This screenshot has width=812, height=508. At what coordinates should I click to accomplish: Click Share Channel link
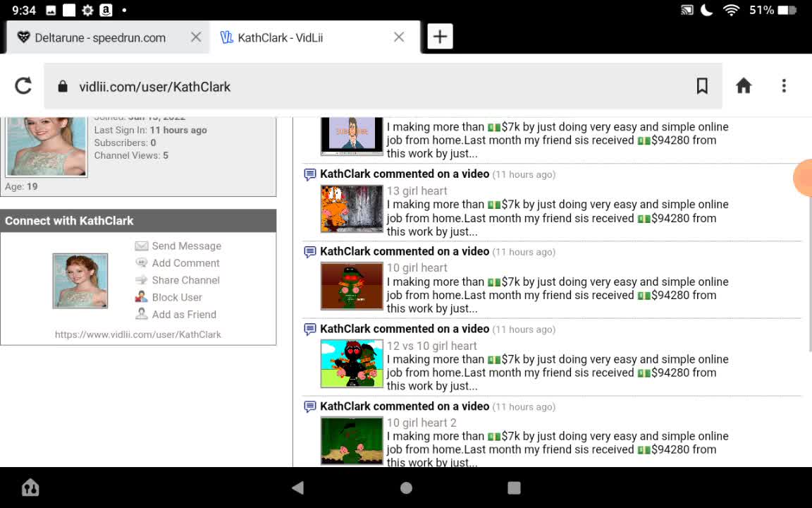click(185, 280)
